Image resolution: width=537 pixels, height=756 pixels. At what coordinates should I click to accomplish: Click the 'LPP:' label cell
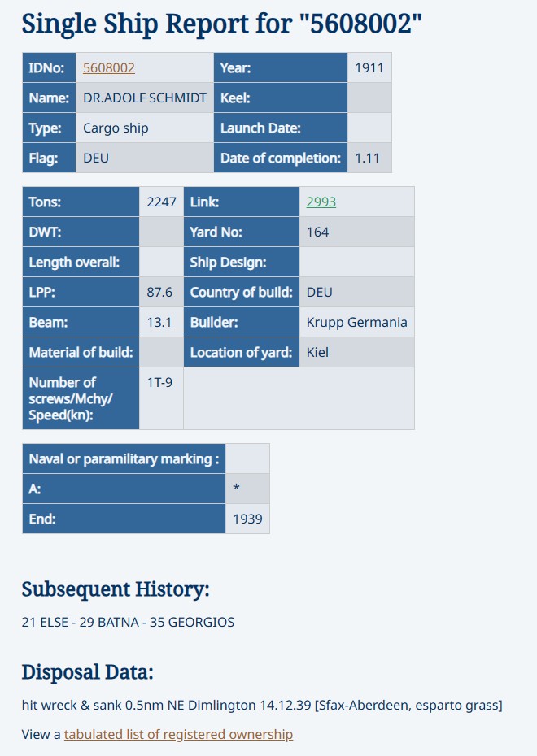pyautogui.click(x=81, y=293)
